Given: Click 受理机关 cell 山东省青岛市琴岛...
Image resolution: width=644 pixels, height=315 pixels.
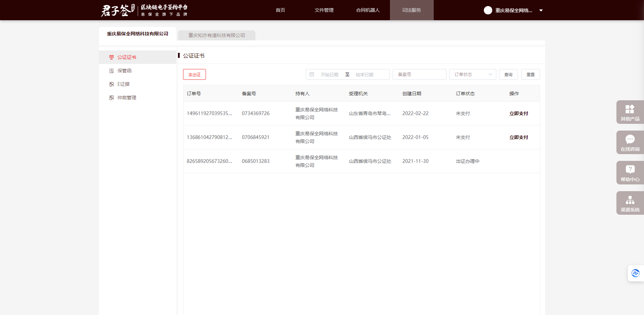Looking at the screenshot, I should (369, 113).
